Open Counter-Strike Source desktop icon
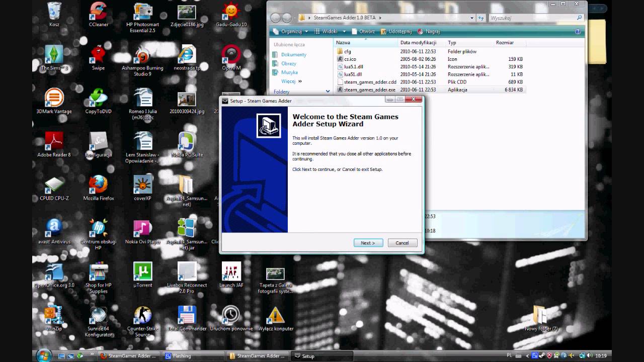644x362 pixels. 142,321
